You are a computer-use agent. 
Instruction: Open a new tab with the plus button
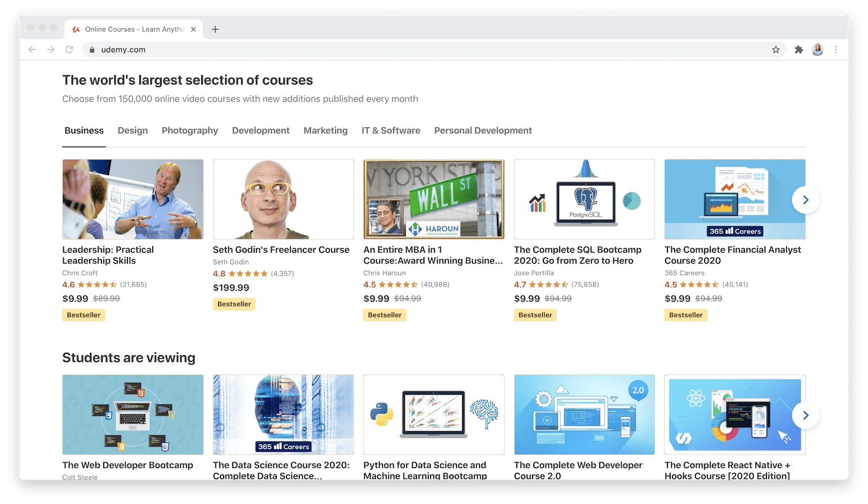click(215, 29)
